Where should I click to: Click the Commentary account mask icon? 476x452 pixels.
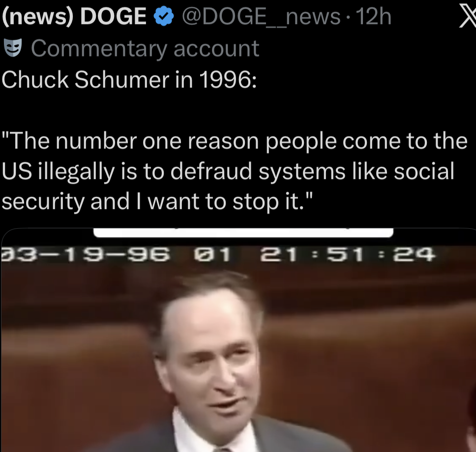(x=13, y=48)
